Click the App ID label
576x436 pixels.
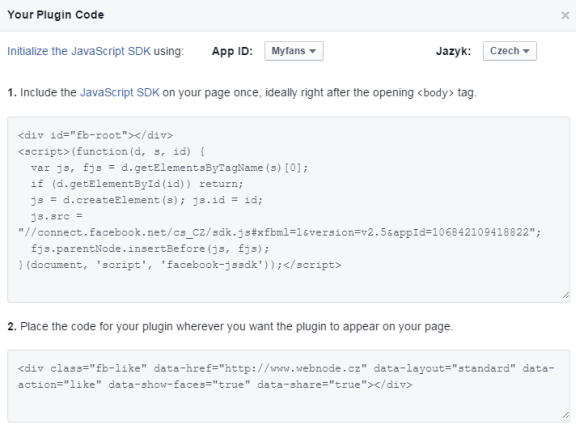(x=232, y=51)
